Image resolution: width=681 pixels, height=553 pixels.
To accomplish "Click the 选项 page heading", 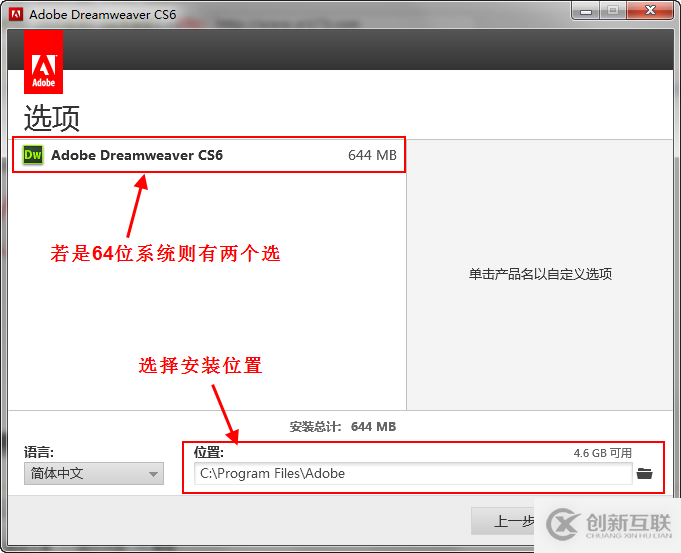I will (x=51, y=118).
